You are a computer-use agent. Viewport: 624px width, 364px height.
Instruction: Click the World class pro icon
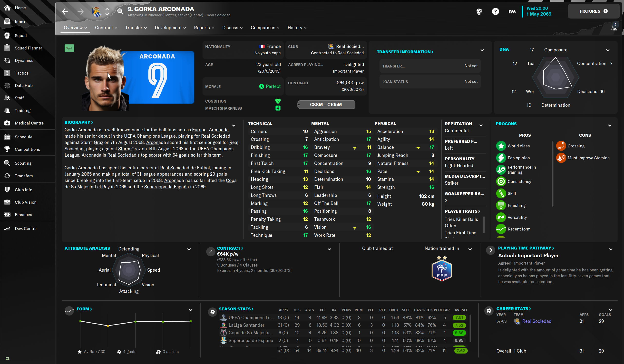[x=501, y=146]
